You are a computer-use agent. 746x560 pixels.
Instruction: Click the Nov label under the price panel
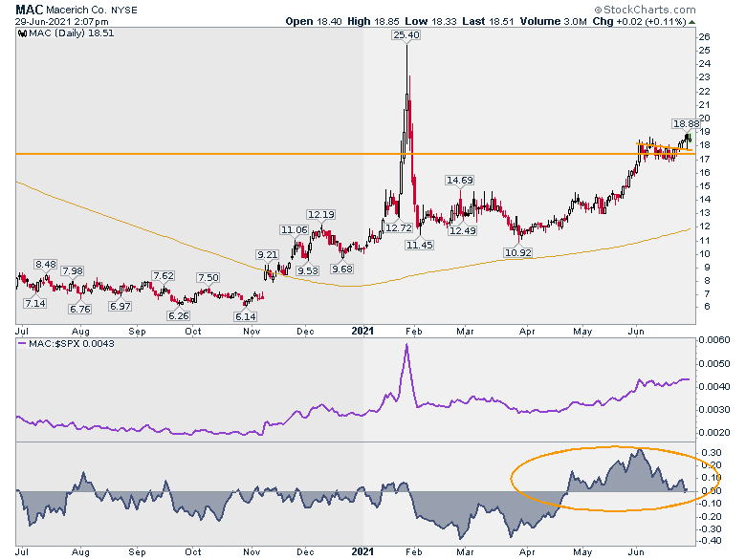coord(252,332)
